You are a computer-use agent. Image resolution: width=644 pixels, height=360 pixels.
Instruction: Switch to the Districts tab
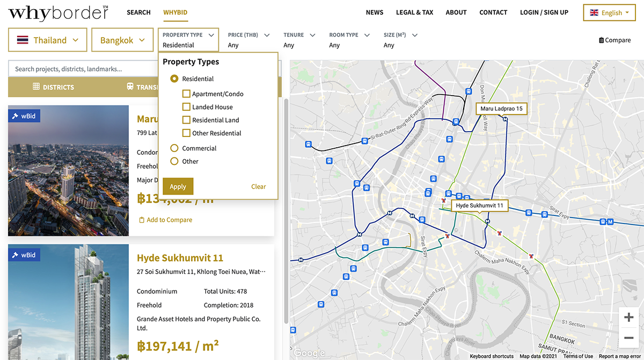click(x=53, y=87)
